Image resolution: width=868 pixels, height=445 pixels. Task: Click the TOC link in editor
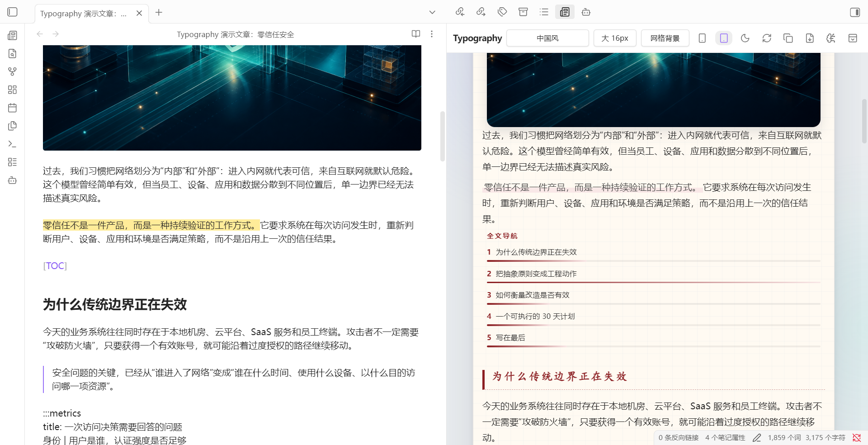point(55,266)
